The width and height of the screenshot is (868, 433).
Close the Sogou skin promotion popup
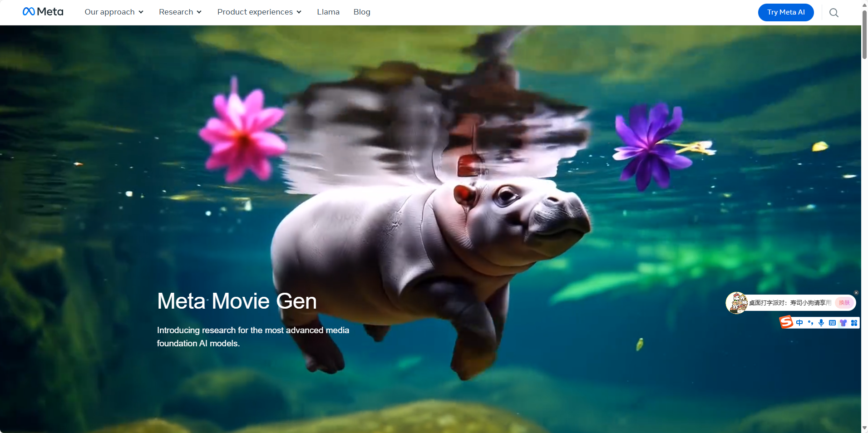click(856, 293)
